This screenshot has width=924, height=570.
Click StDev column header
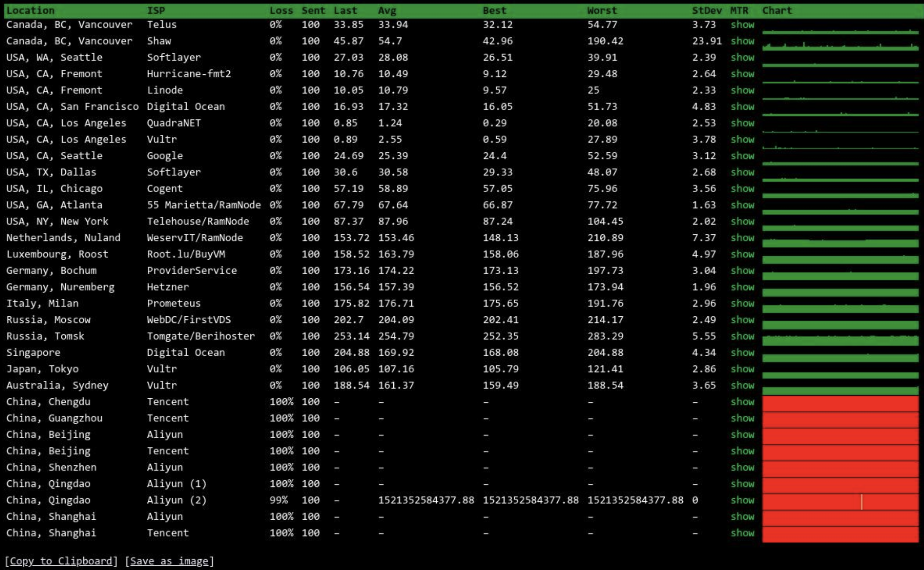tap(706, 11)
